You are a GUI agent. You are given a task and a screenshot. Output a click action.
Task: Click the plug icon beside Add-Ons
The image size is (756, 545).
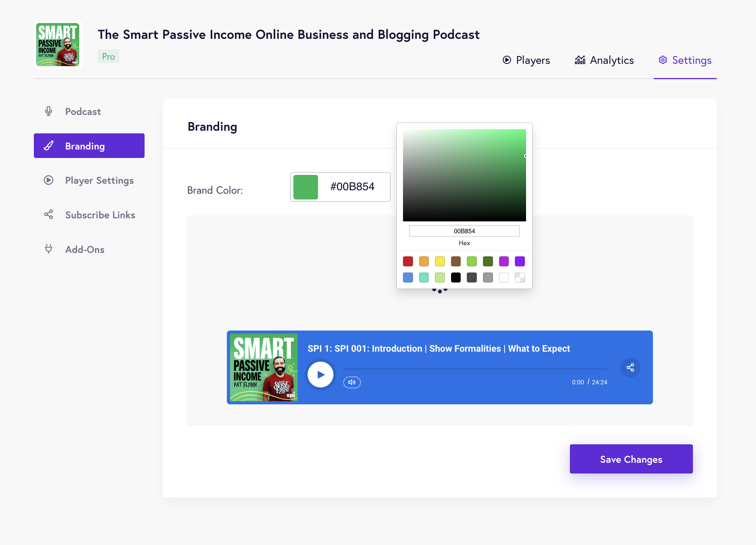point(48,249)
